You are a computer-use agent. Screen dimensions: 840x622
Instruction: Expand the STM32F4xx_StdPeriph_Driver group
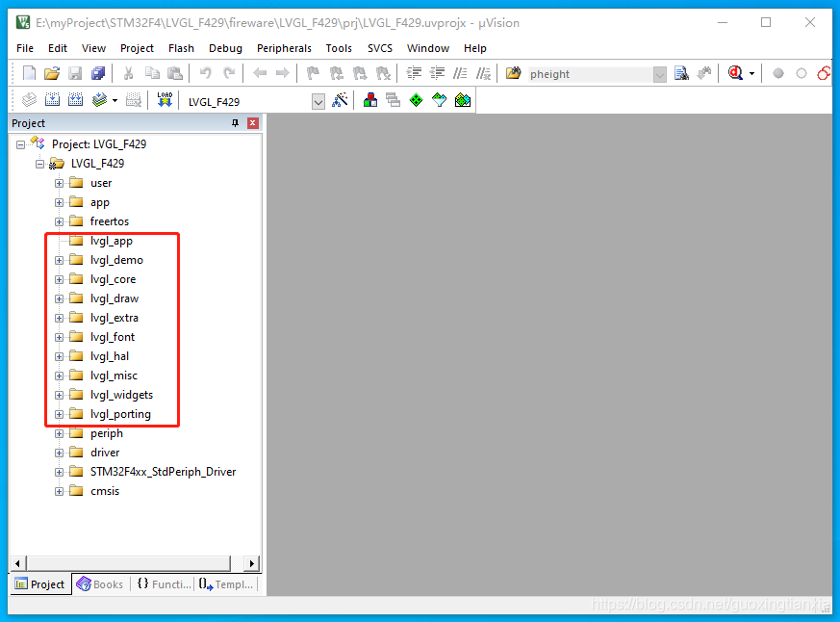(x=59, y=473)
